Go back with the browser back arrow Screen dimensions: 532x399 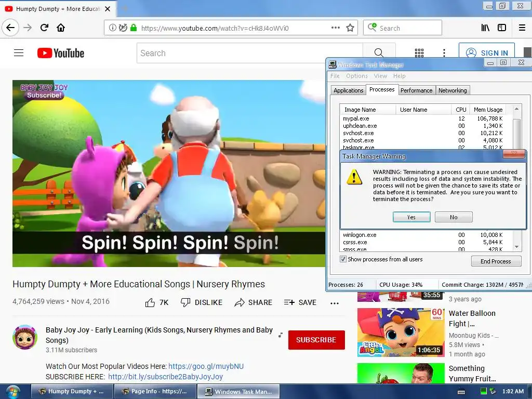10,28
